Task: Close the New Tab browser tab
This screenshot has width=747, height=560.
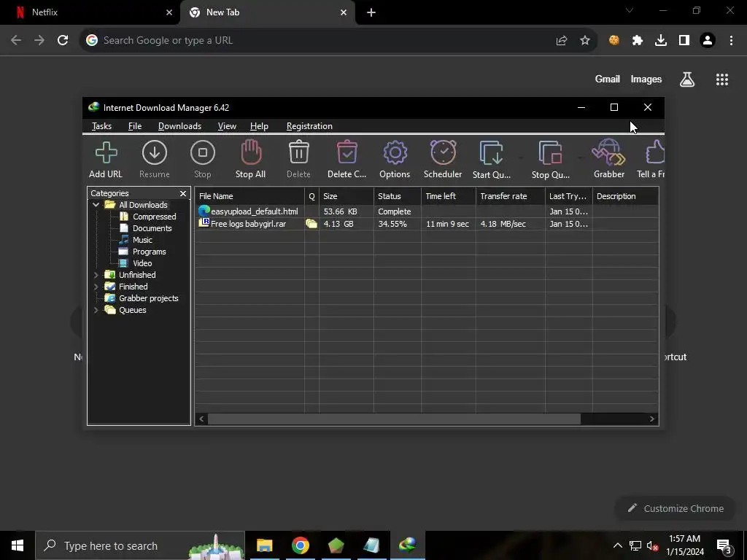Action: pyautogui.click(x=344, y=12)
